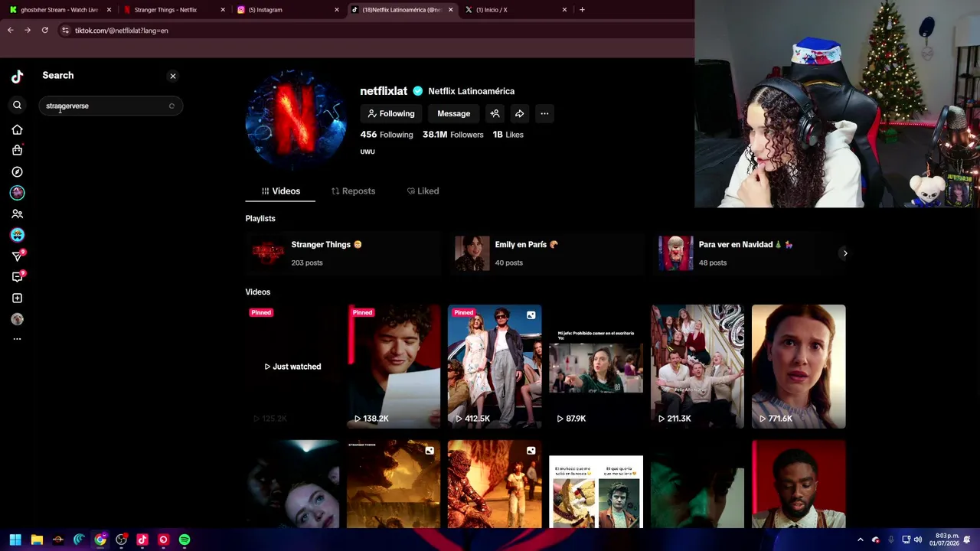The image size is (980, 551).
Task: Open Spotify from the taskbar
Action: click(x=185, y=540)
